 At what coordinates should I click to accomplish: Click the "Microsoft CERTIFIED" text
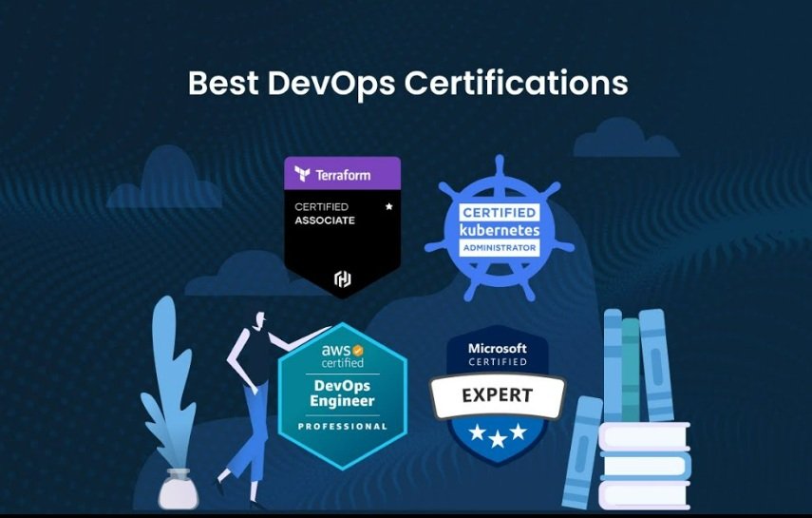[497, 355]
